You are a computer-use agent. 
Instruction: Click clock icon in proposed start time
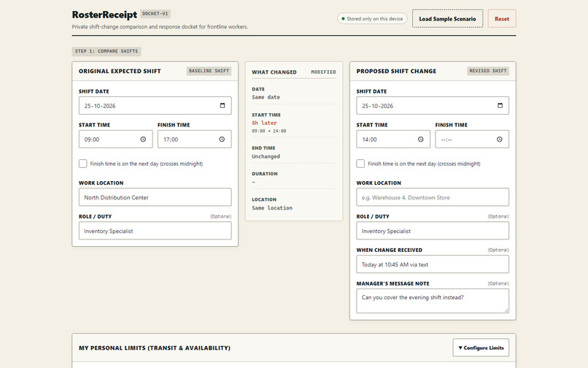[x=421, y=139]
